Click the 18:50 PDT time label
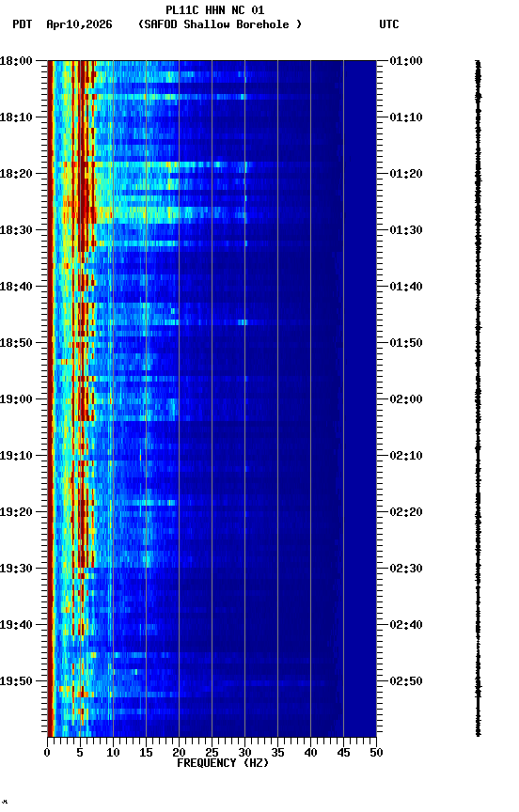 pos(16,343)
